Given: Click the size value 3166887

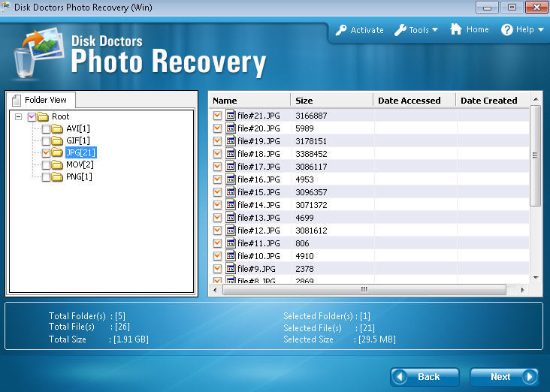Looking at the screenshot, I should coord(311,116).
